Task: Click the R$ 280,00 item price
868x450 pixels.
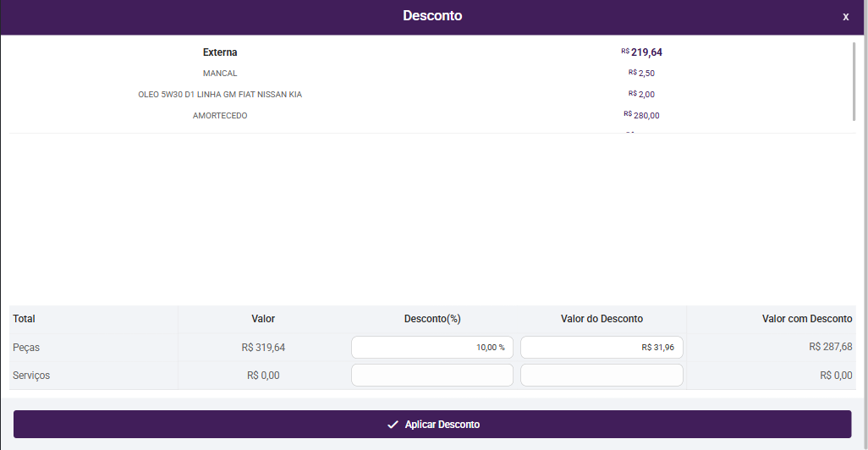Action: [x=642, y=116]
